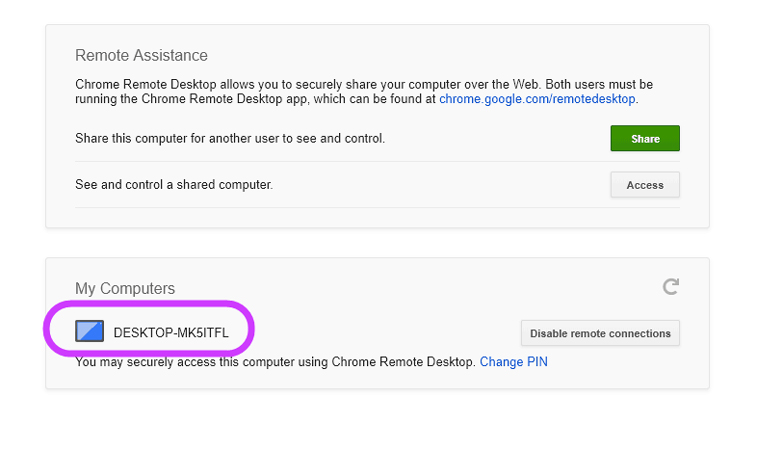Click Disable remote connections button

(600, 333)
